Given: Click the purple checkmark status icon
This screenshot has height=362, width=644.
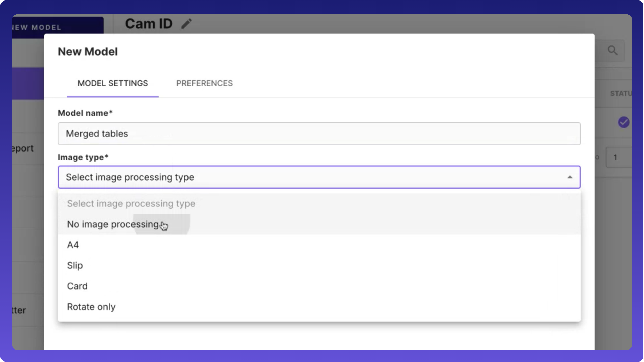Looking at the screenshot, I should (624, 122).
